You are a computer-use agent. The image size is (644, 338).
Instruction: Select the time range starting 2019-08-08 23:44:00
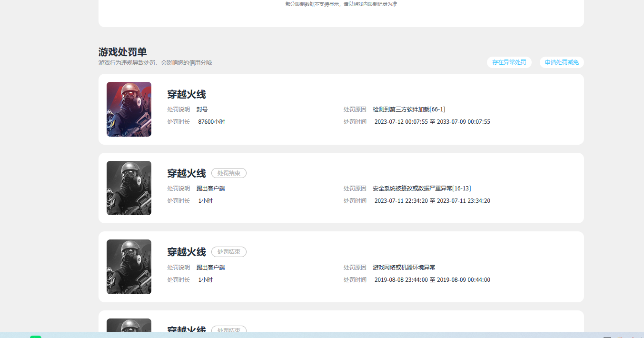432,280
